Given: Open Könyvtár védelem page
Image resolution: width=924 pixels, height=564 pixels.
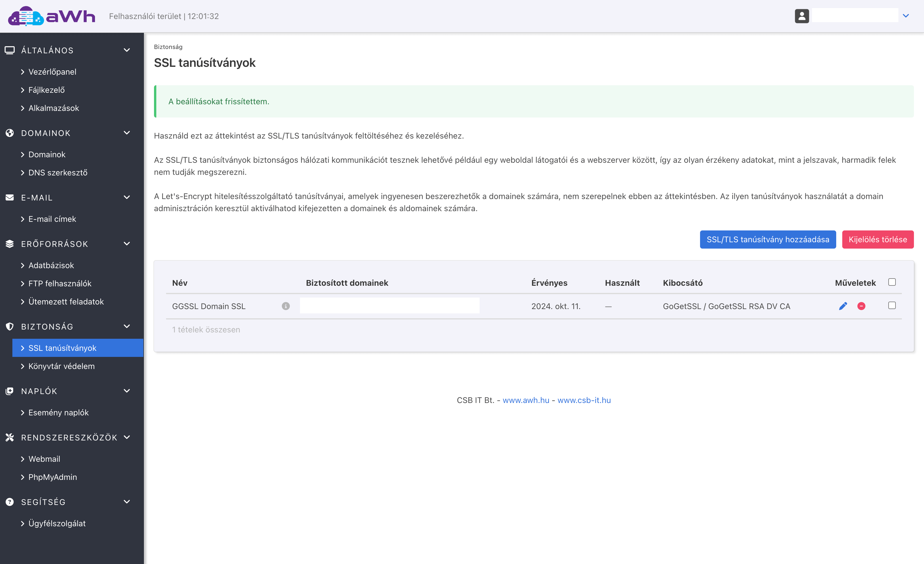Looking at the screenshot, I should [x=62, y=366].
